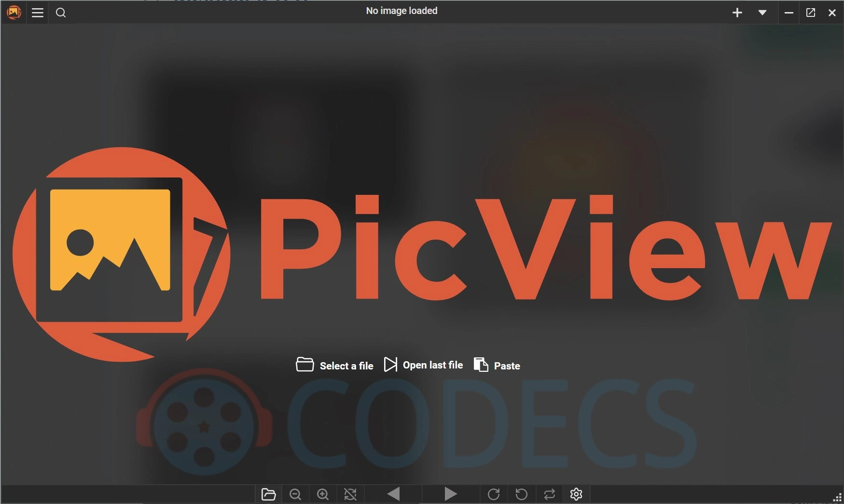This screenshot has height=504, width=844.
Task: Click the open folder icon in bottom toolbar
Action: [x=268, y=494]
